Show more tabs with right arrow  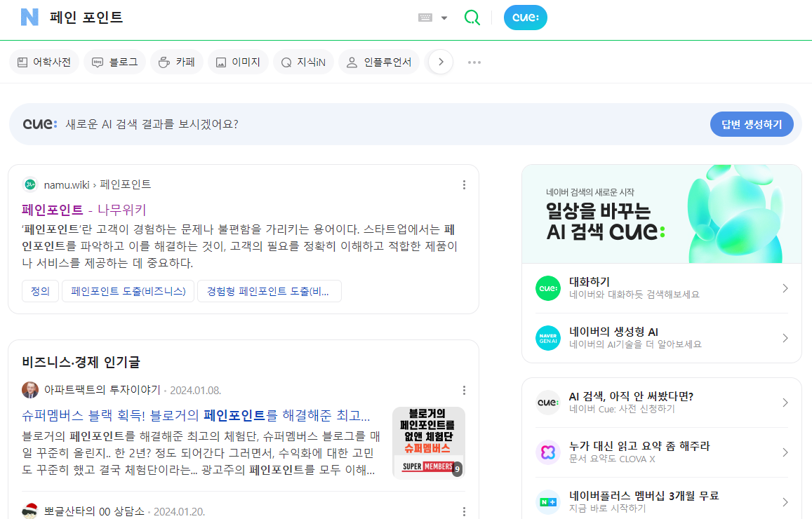(x=441, y=62)
